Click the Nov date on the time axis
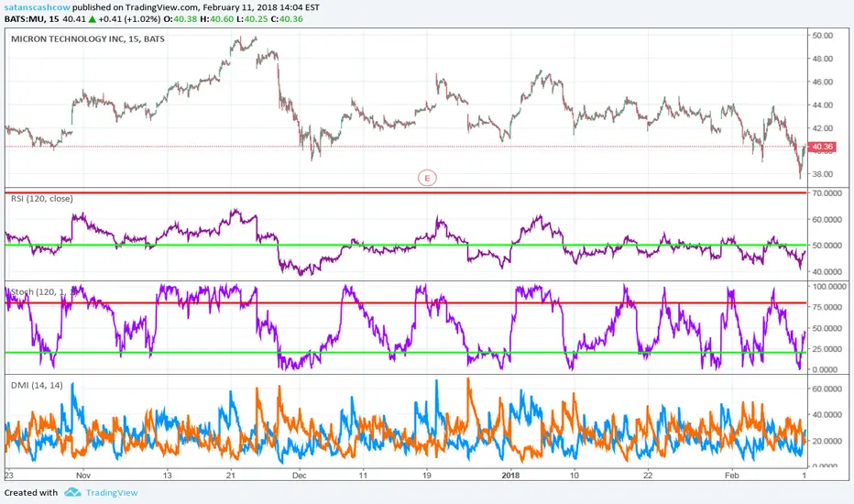This screenshot has width=854, height=504. pyautogui.click(x=83, y=475)
